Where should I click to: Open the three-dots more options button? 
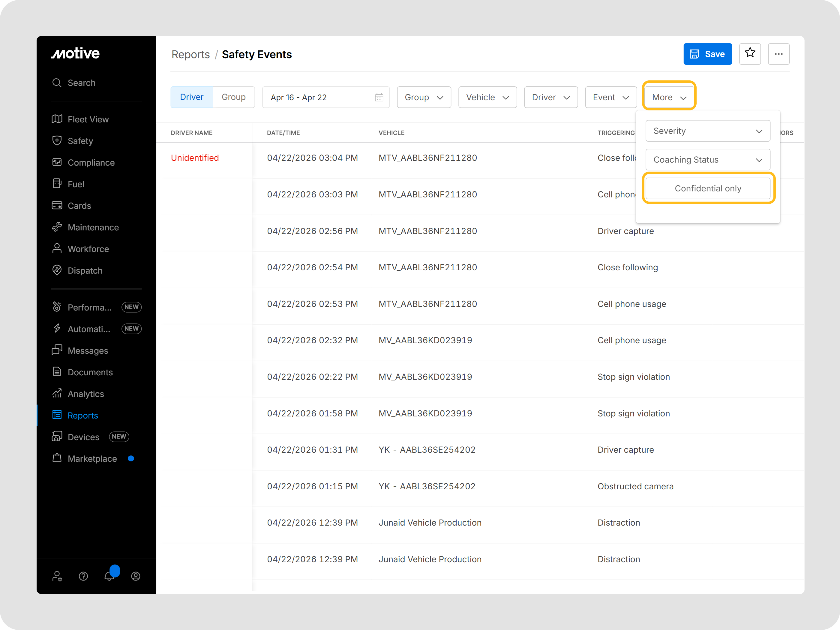pos(778,54)
